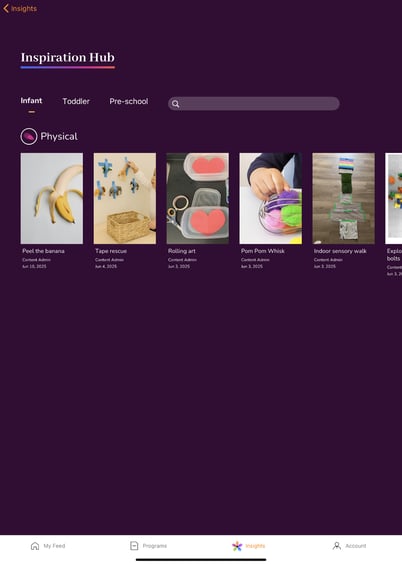
Task: Click the search magnifier icon
Action: (175, 104)
